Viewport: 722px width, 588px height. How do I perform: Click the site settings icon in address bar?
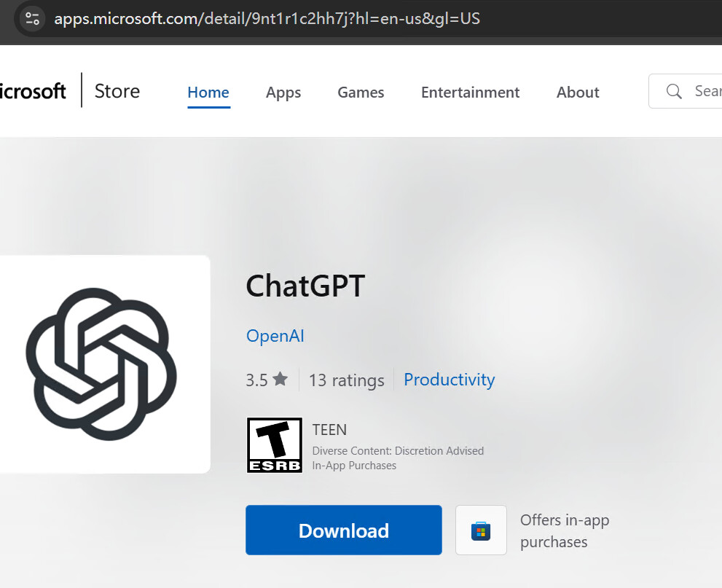coord(32,19)
